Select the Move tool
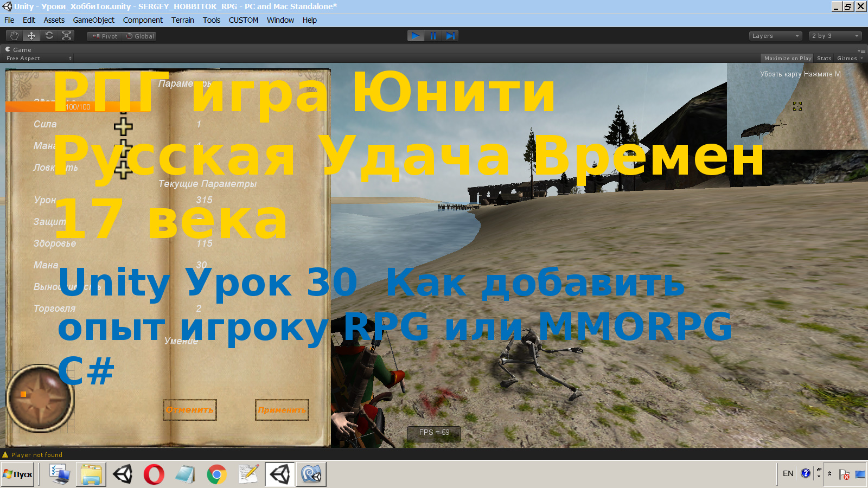 point(31,36)
